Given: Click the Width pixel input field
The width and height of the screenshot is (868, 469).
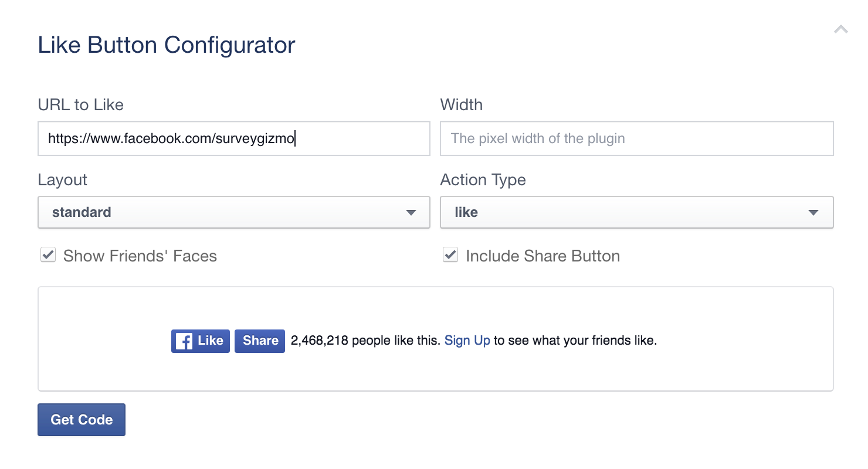Looking at the screenshot, I should click(x=636, y=139).
